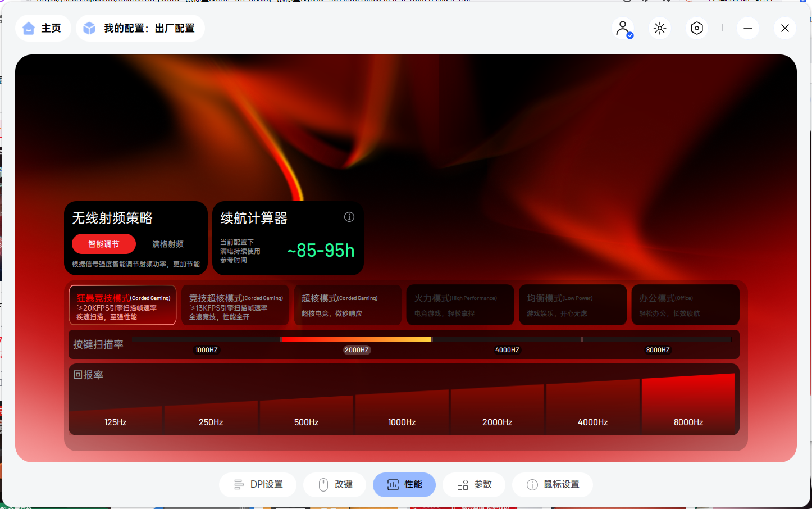
Task: Select 竞技超核模式 performance mode
Action: [x=235, y=305]
